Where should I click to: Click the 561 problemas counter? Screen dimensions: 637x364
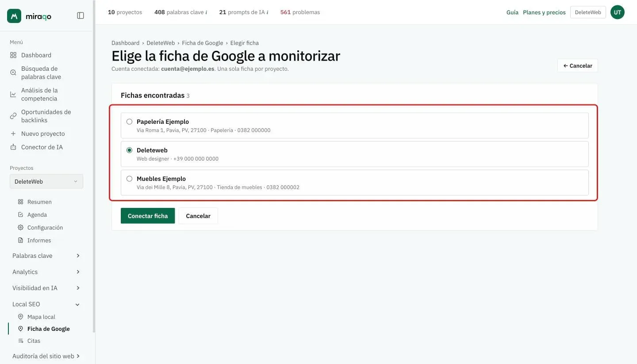click(300, 12)
